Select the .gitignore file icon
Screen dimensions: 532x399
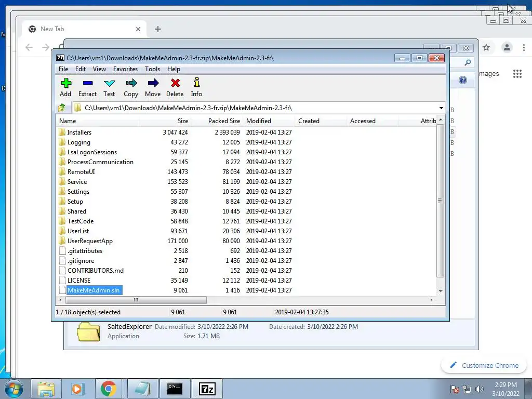62,261
